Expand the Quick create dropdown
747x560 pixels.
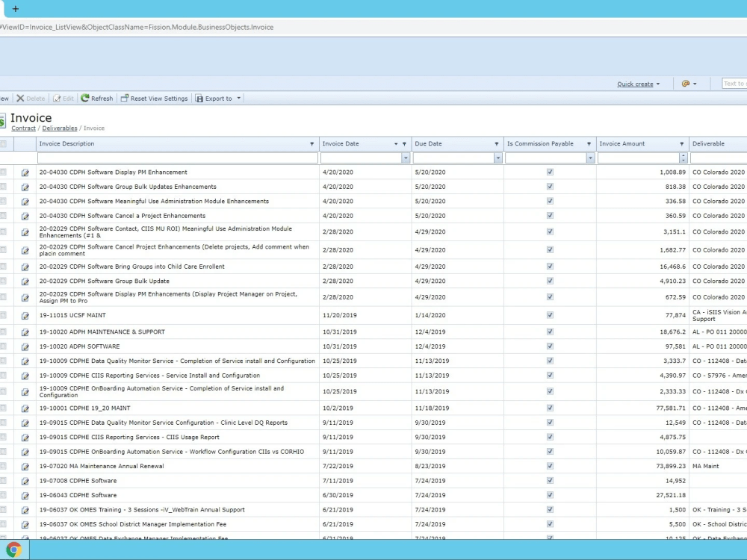pos(638,84)
